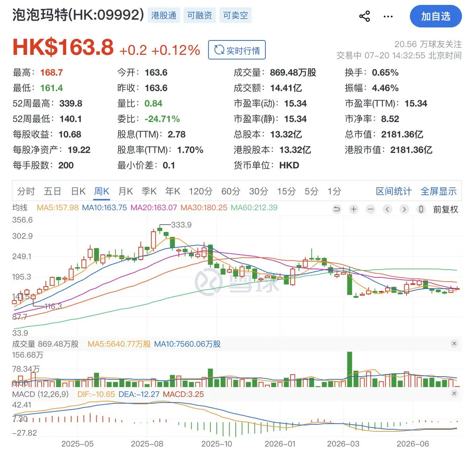The width and height of the screenshot is (476, 450).
Task: Select the 60分 interval tab
Action: click(x=231, y=191)
